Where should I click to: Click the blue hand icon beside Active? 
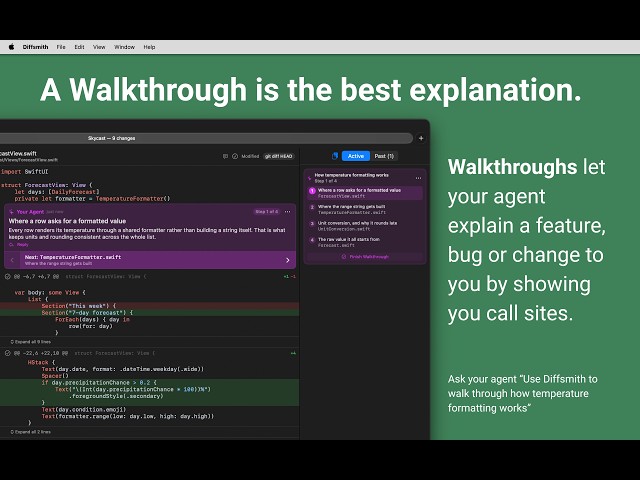click(335, 156)
